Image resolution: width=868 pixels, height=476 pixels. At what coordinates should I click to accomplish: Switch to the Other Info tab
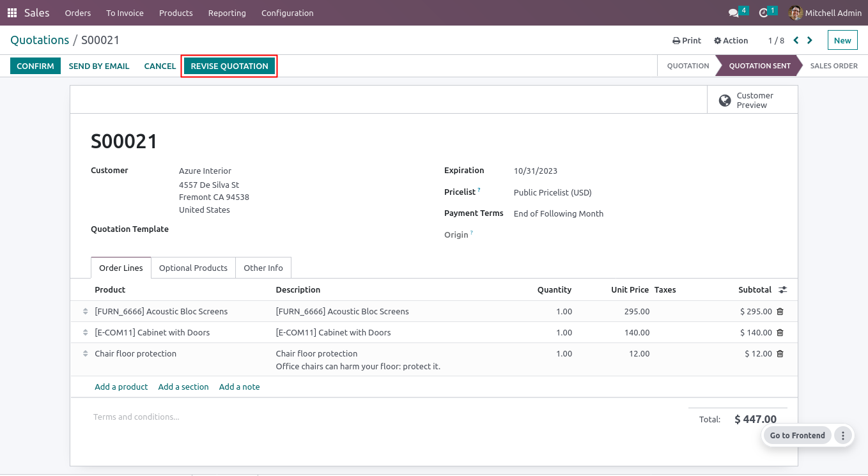click(263, 268)
